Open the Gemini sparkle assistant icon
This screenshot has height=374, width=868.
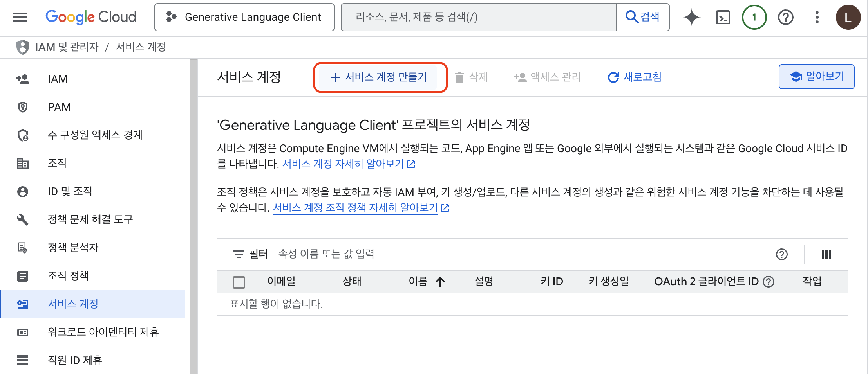(692, 17)
